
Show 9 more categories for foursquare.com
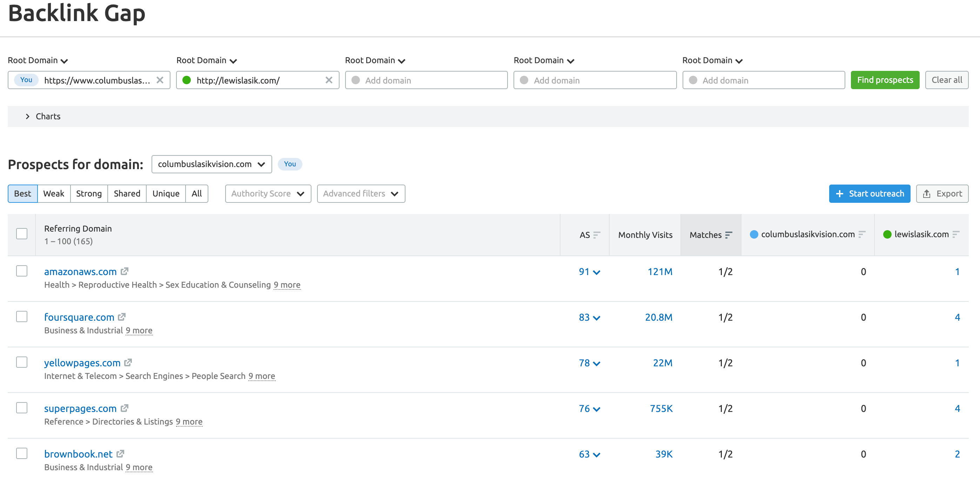tap(139, 331)
